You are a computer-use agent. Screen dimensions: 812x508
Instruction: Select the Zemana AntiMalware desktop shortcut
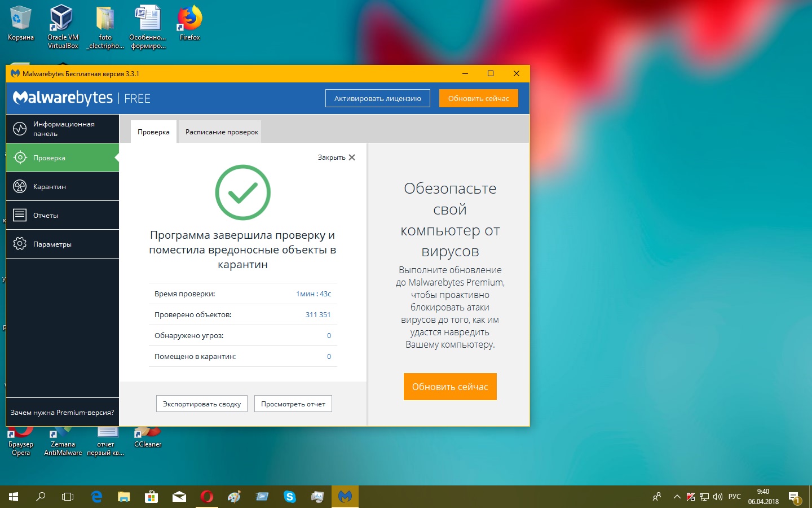(63, 443)
